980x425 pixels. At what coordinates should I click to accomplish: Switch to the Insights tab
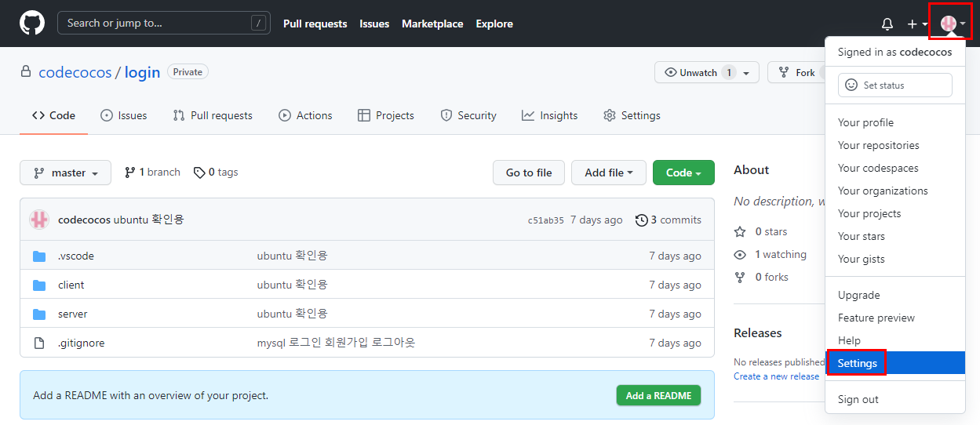[549, 115]
